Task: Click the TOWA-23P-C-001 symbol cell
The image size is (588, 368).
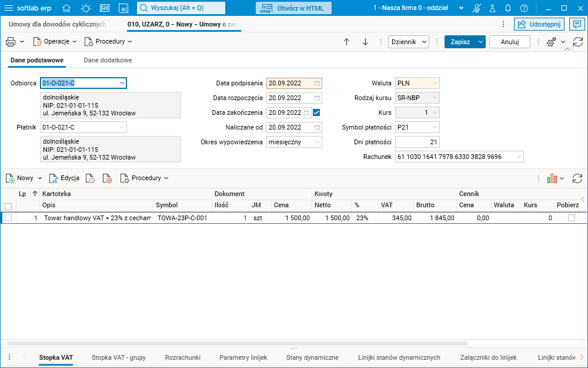Action: coord(182,218)
